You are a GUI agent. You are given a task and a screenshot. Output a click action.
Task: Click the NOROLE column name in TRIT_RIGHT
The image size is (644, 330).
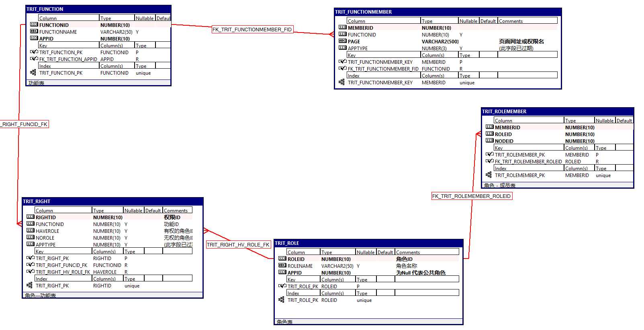click(45, 238)
